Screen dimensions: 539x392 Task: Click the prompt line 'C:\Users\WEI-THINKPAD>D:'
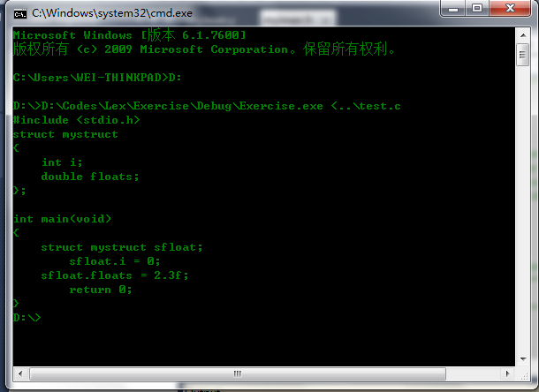coord(97,78)
